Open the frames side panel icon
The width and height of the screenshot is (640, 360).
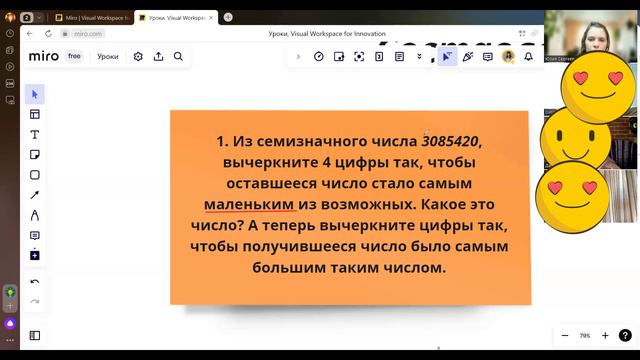tap(35, 336)
